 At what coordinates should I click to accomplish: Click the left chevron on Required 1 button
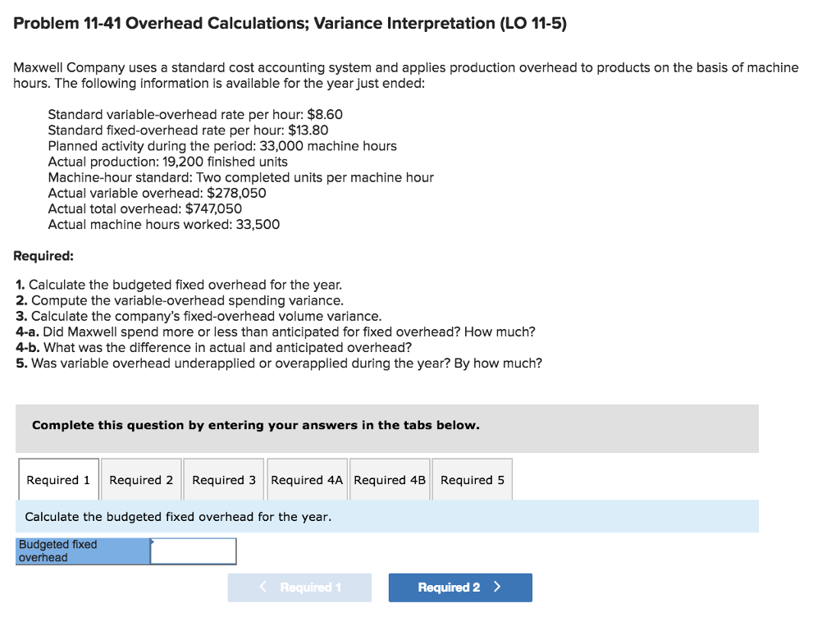pos(262,587)
